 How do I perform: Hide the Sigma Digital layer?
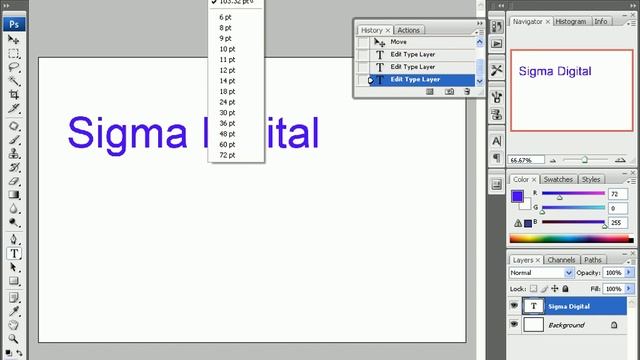[514, 306]
